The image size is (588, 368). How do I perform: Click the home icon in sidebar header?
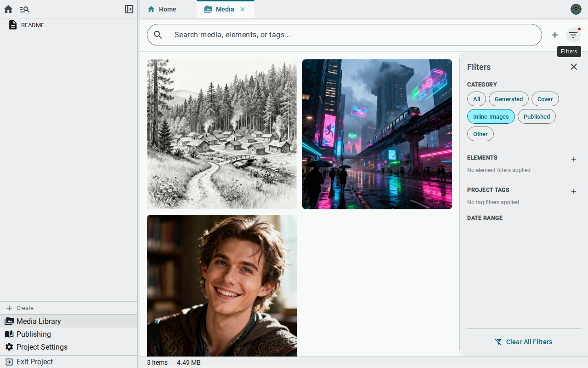pos(8,9)
